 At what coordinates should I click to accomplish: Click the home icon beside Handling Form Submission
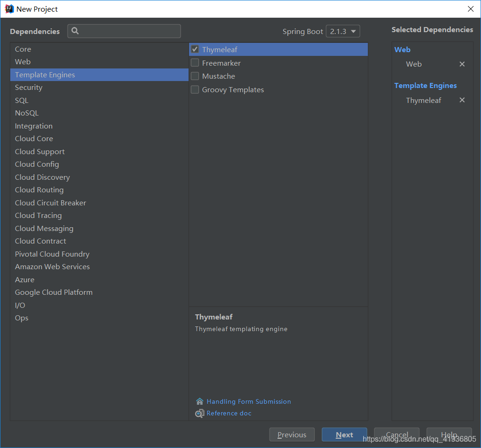[200, 401]
